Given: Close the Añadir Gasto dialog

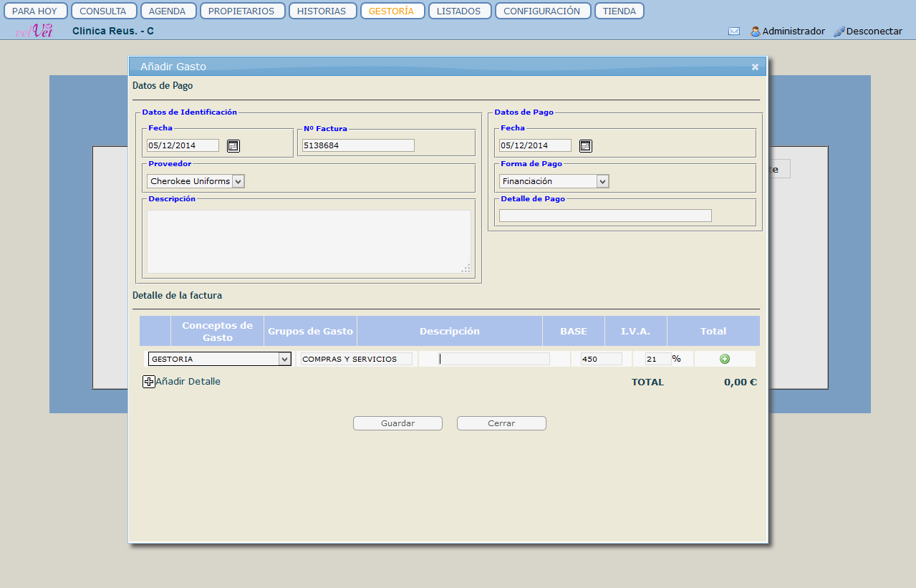Looking at the screenshot, I should pyautogui.click(x=755, y=67).
